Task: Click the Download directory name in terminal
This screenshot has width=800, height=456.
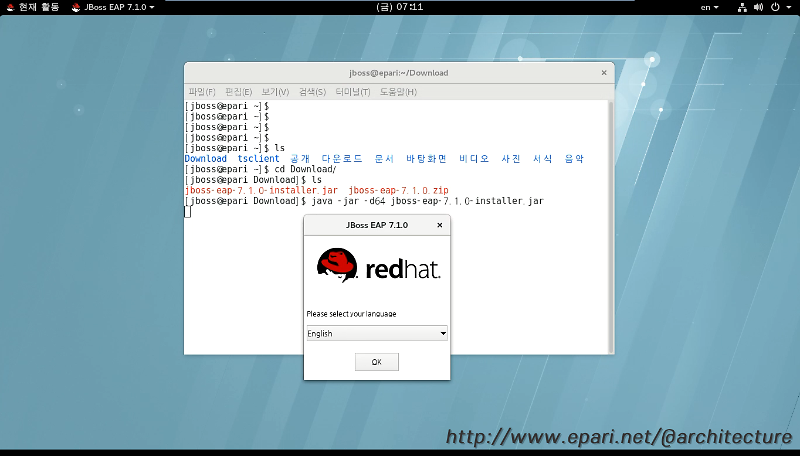Action: click(206, 159)
